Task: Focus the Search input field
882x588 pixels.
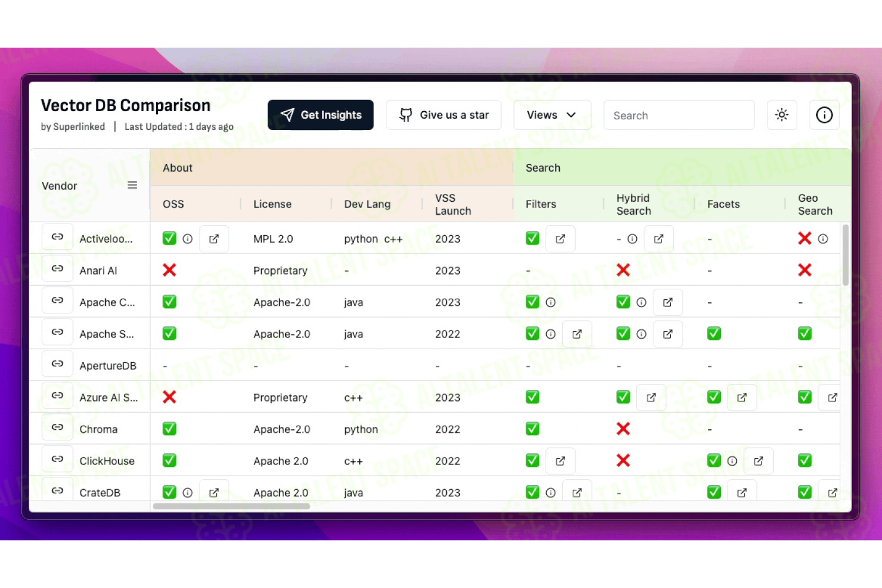Action: click(679, 115)
